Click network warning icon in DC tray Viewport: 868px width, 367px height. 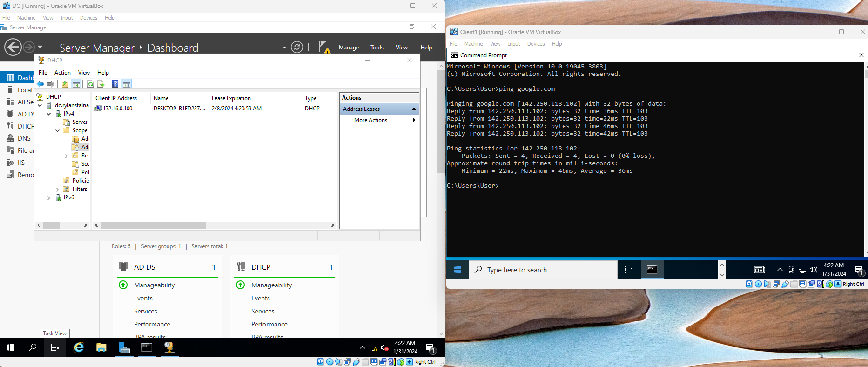(x=374, y=347)
